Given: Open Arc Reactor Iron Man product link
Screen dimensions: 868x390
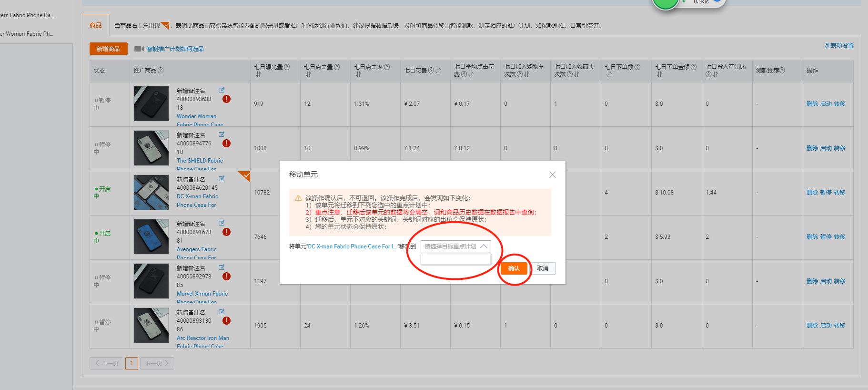Looking at the screenshot, I should click(203, 342).
